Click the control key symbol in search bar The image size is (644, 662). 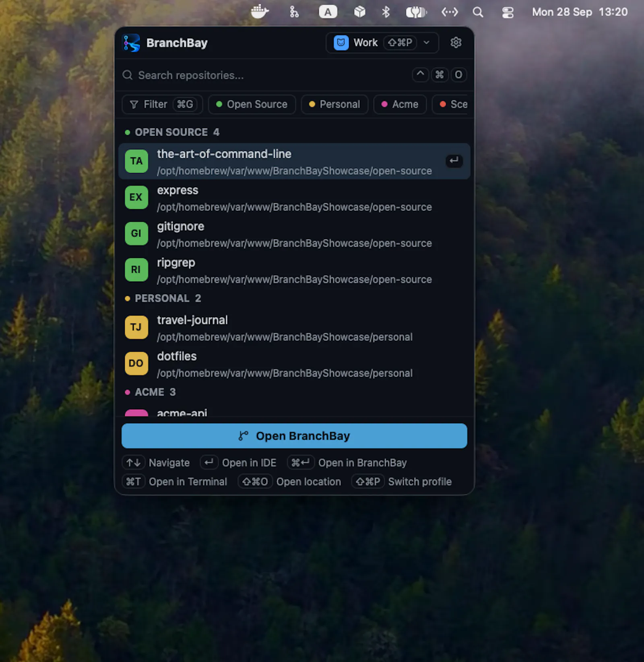pyautogui.click(x=420, y=75)
